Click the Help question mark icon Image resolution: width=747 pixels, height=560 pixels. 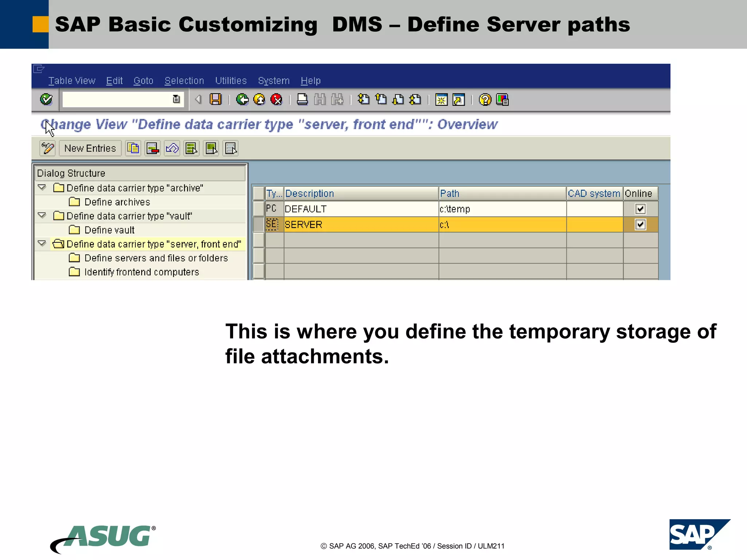click(x=485, y=100)
